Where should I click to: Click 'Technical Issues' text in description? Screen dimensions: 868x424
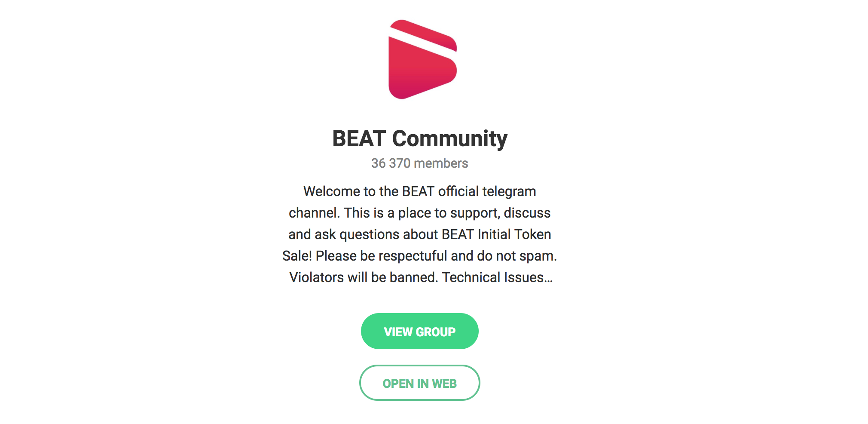[493, 277]
